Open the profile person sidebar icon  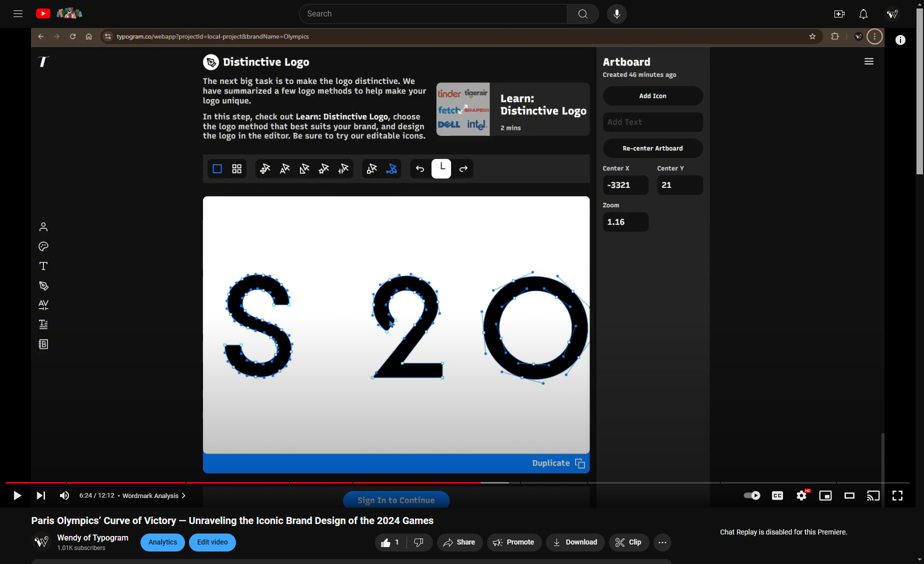(x=43, y=227)
